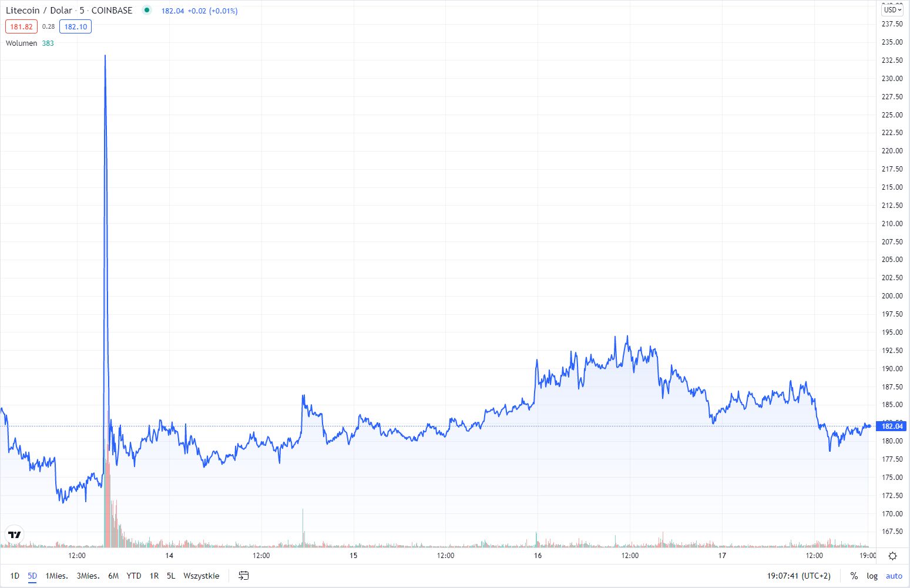Click the 383 volume value

click(x=48, y=43)
